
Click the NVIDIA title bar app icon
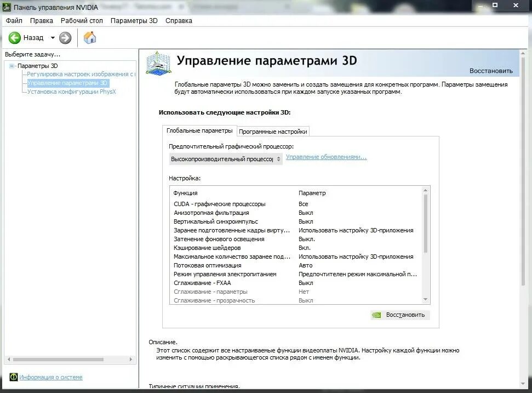(7, 7)
